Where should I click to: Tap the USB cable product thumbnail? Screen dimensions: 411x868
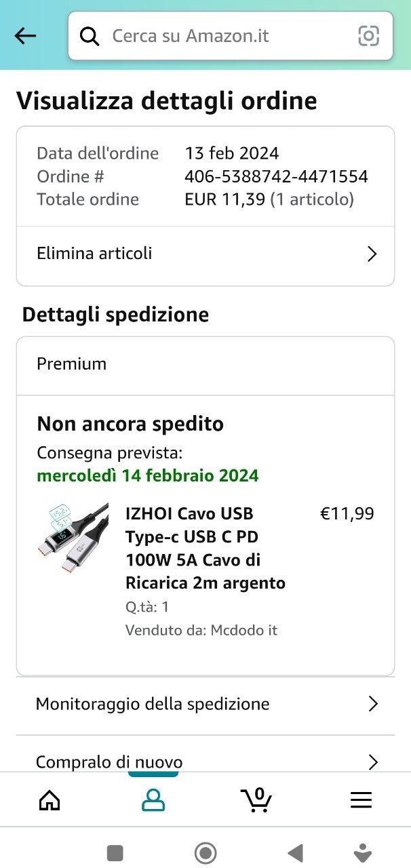tap(73, 538)
